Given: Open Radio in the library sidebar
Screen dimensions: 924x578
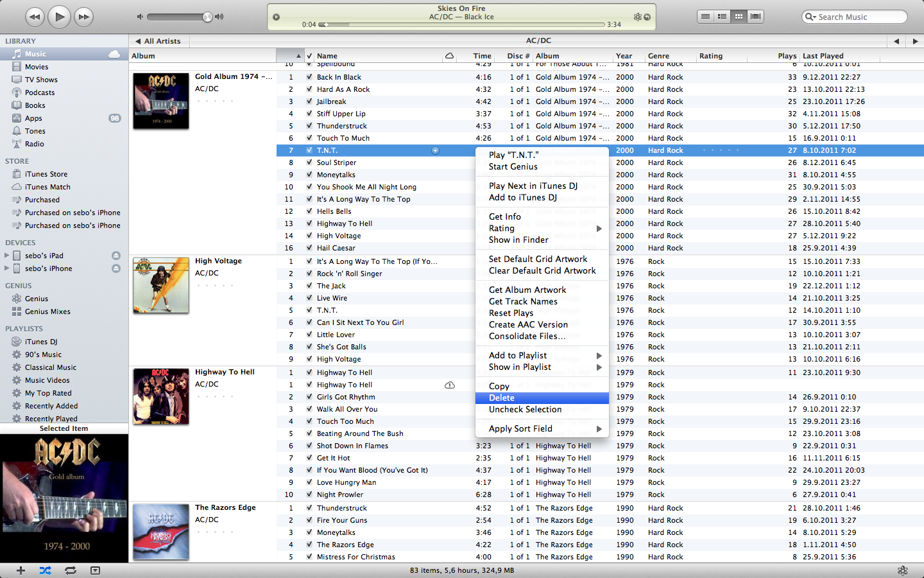Looking at the screenshot, I should (35, 144).
